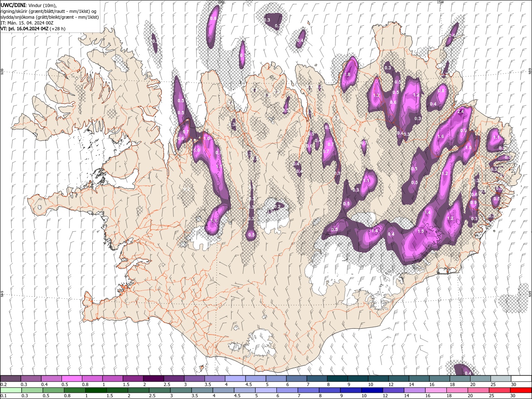This screenshot has height=399, width=532.
Task: Pick the bright pink snow swatch from 0.5 to 0.8
Action: [71, 379]
